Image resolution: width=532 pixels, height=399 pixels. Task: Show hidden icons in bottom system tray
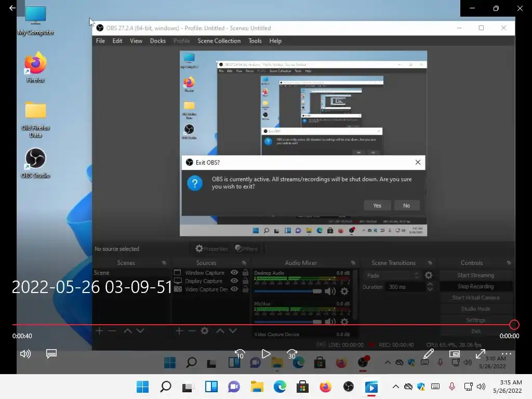(395, 387)
